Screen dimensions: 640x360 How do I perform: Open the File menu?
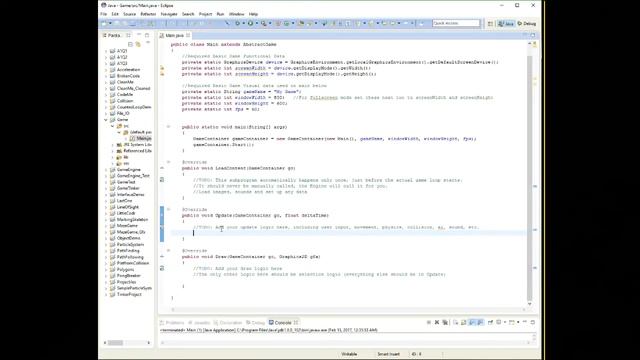[104, 14]
